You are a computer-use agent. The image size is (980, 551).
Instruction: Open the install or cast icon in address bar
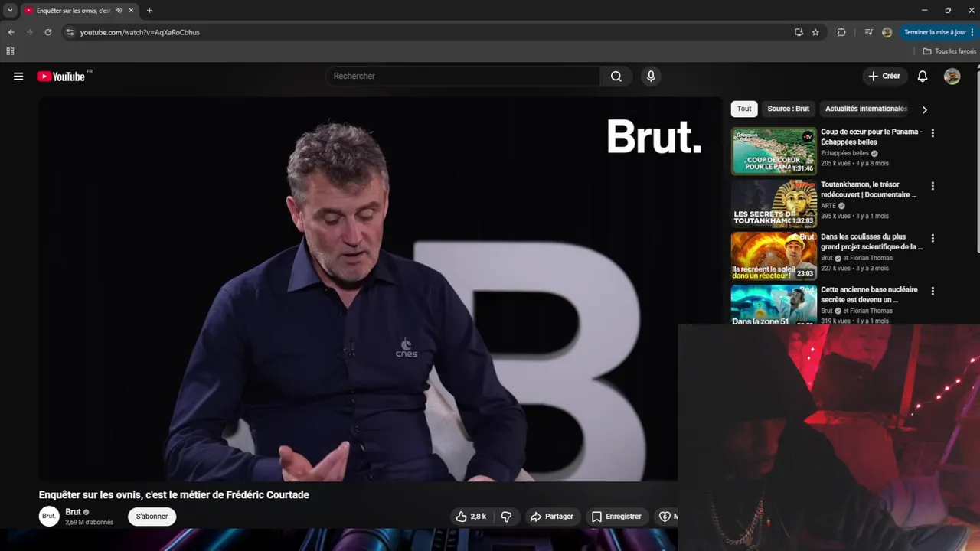click(799, 32)
